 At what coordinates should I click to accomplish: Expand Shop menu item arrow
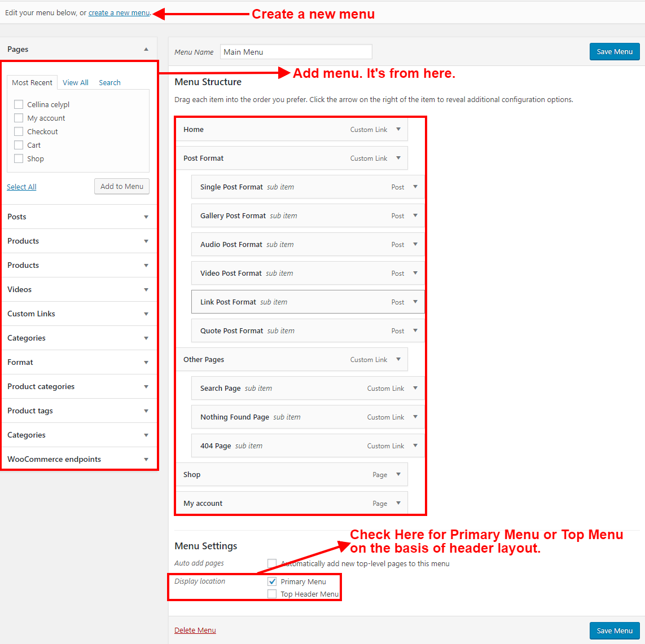pyautogui.click(x=398, y=474)
